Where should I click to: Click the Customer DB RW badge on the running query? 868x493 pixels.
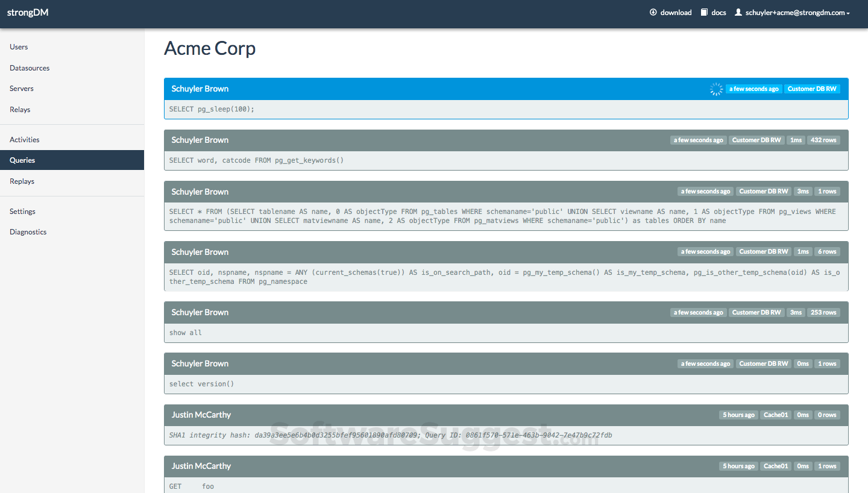point(811,89)
